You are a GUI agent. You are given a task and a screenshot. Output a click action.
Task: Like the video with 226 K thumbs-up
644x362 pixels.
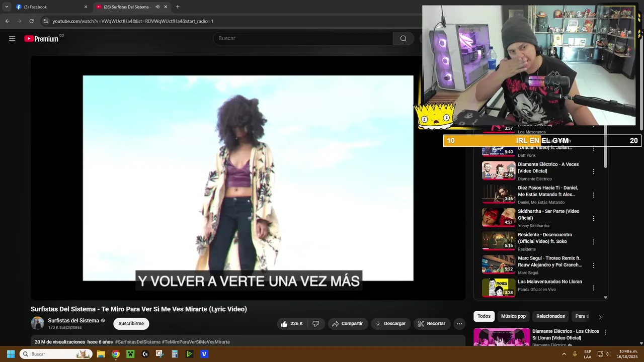(x=292, y=324)
